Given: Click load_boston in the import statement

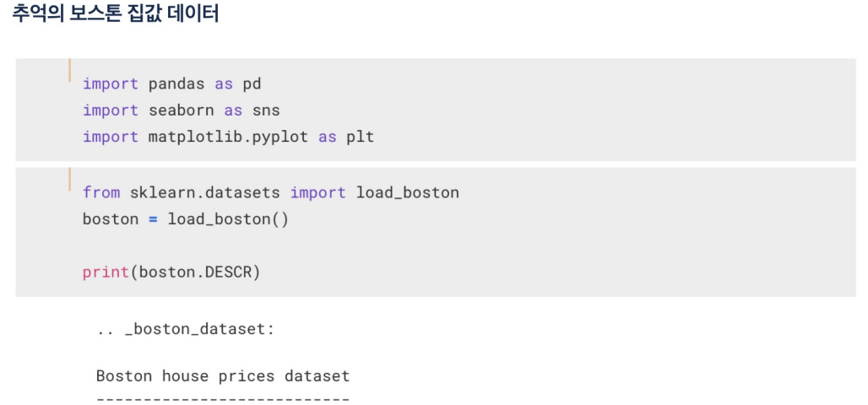Looking at the screenshot, I should pyautogui.click(x=408, y=192).
